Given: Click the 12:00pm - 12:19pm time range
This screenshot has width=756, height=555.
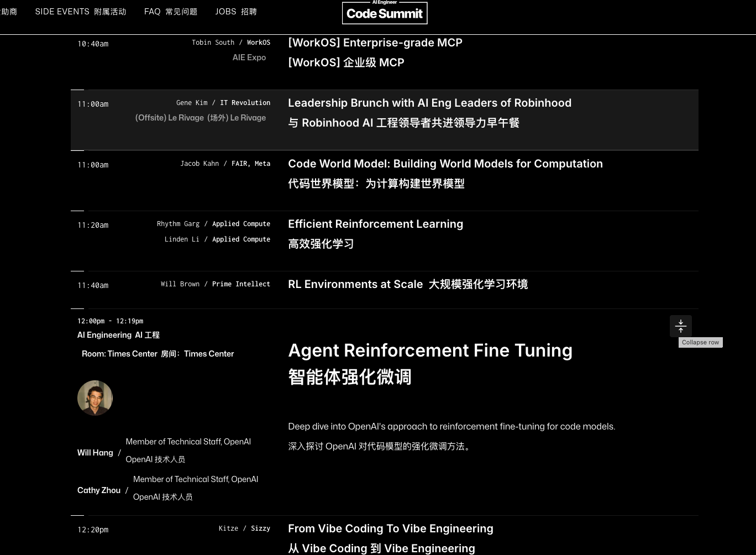Looking at the screenshot, I should tap(111, 321).
